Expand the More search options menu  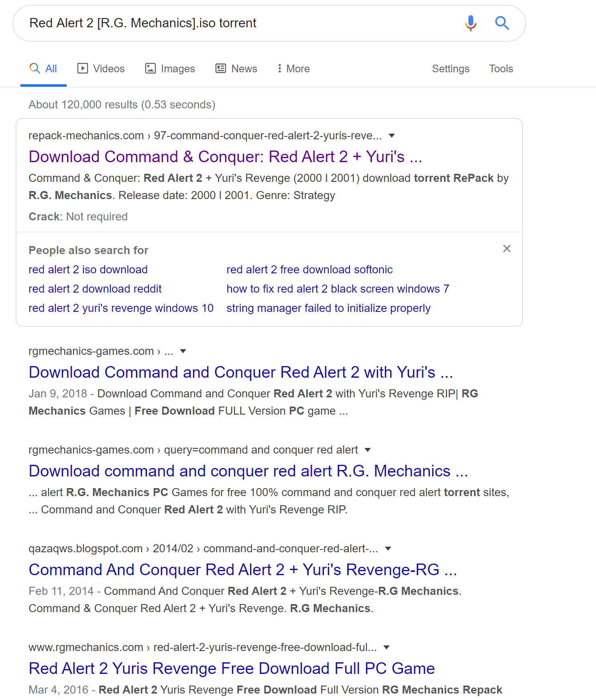coord(293,69)
